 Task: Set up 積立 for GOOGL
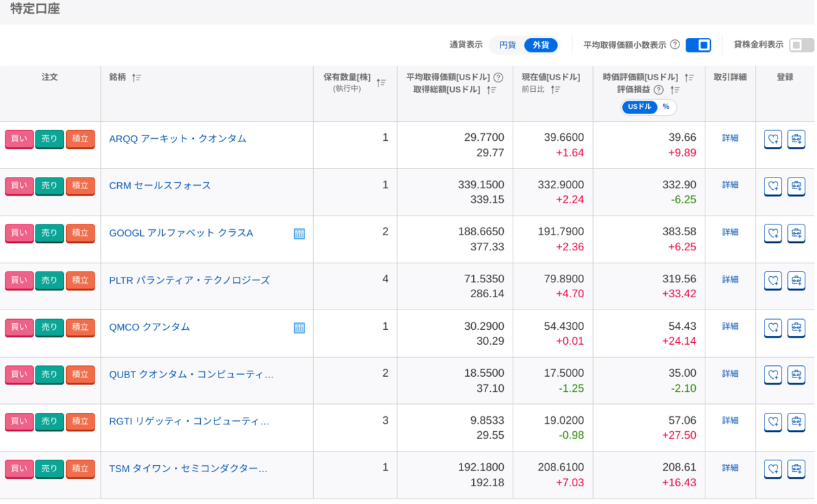[x=80, y=233]
